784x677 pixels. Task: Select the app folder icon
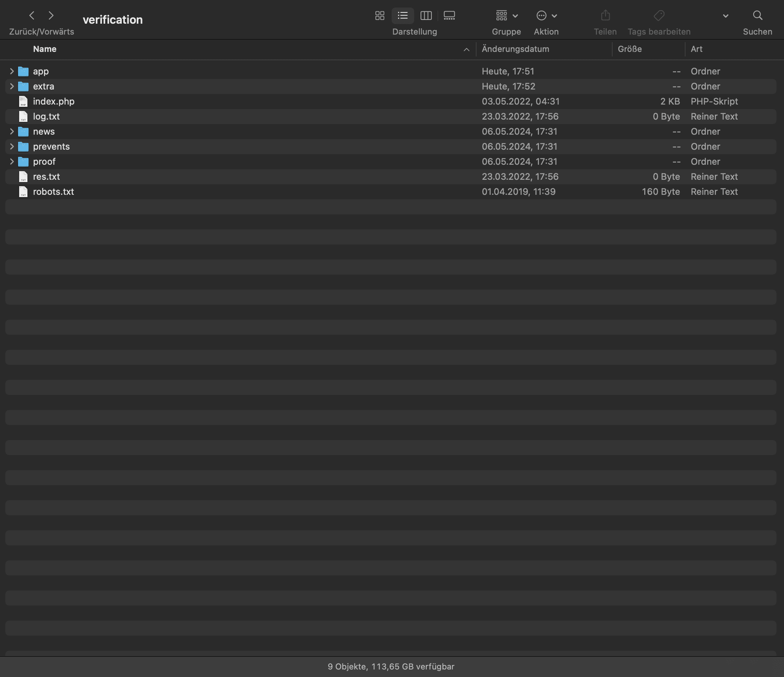[23, 71]
